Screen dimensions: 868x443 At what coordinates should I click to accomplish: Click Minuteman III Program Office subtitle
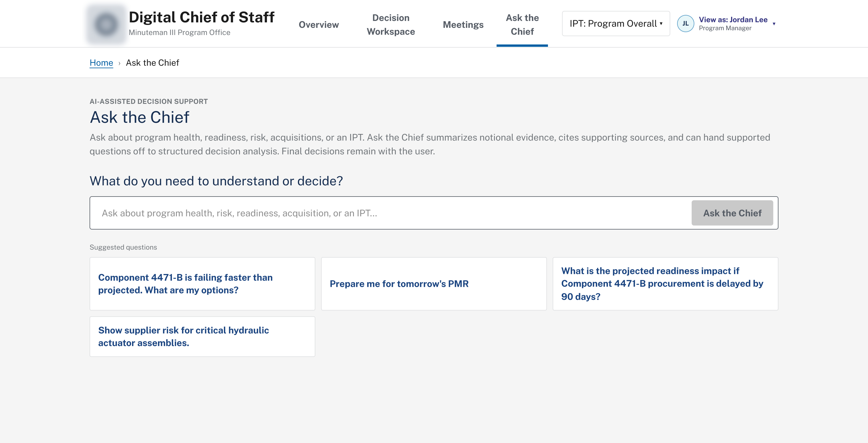179,32
